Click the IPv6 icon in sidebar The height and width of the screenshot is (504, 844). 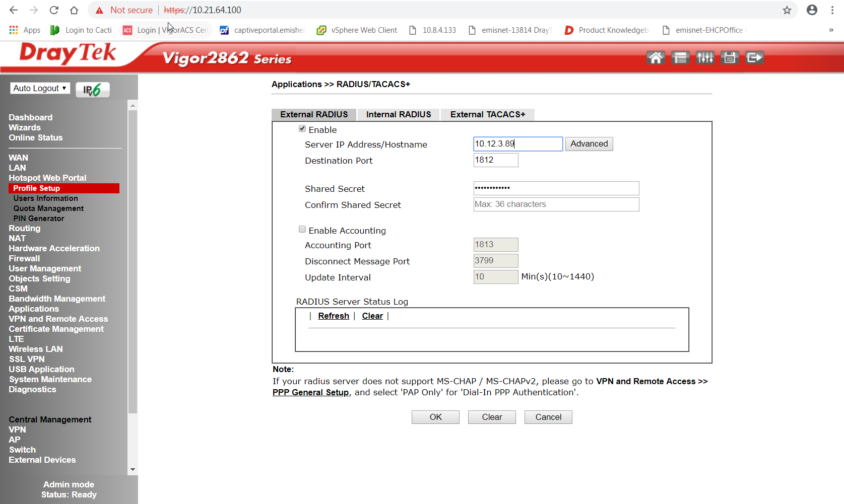coord(93,90)
